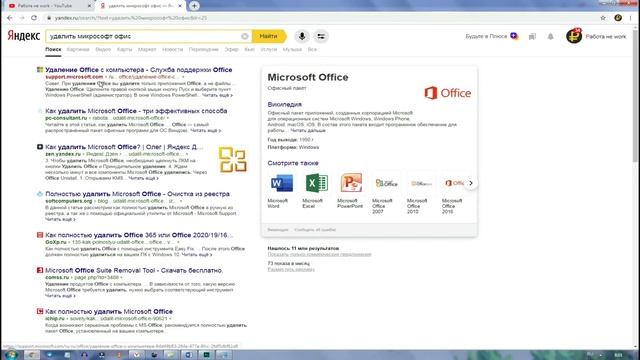Switch to the Переводчик category
The height and width of the screenshot is (360, 640).
click(x=204, y=49)
